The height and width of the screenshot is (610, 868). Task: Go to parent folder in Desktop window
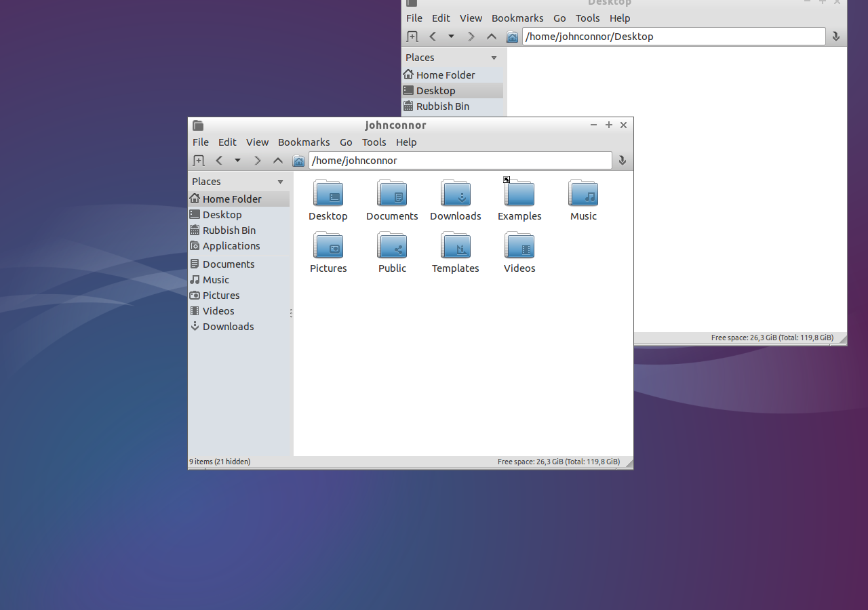[492, 37]
